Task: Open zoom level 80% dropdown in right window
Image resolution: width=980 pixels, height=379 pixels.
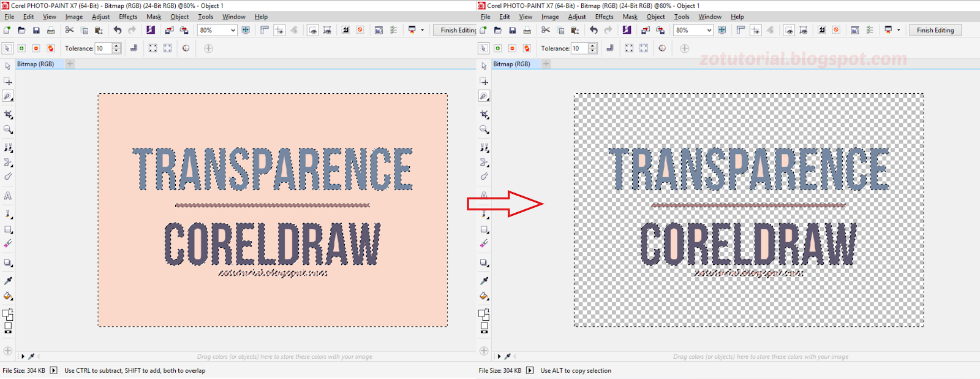Action: 709,30
